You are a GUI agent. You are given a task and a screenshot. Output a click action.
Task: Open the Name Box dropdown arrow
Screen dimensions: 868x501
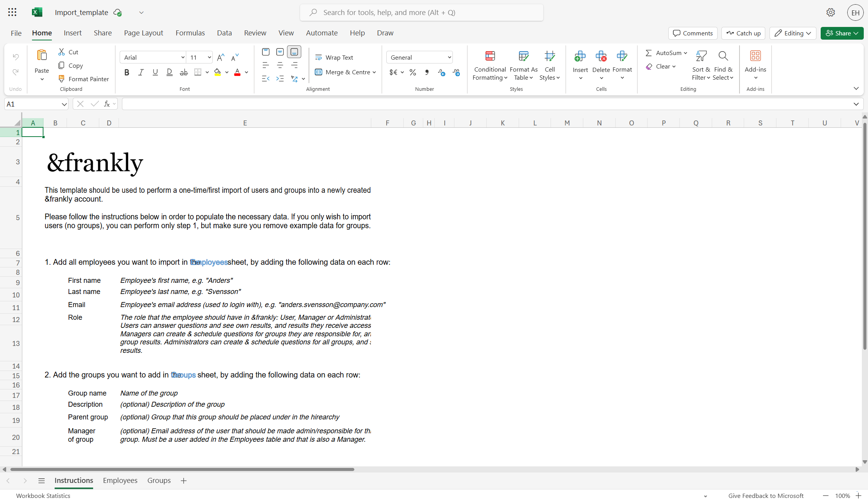tap(64, 104)
